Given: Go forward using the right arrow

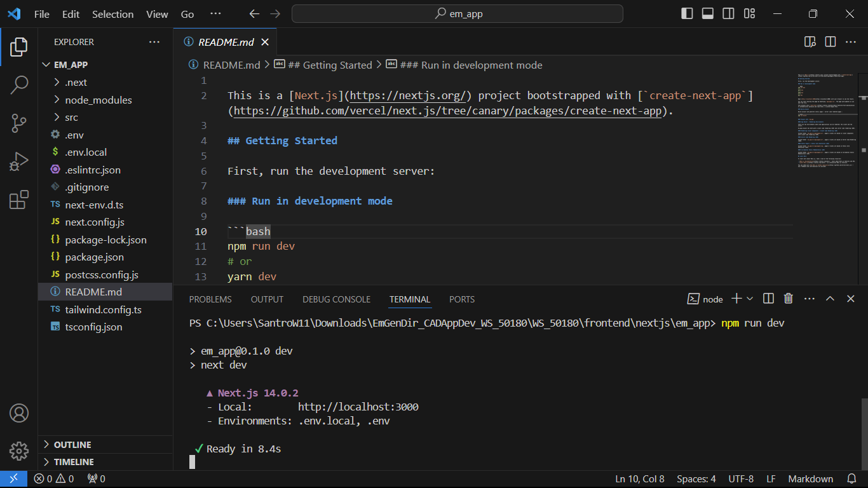Looking at the screenshot, I should (275, 14).
